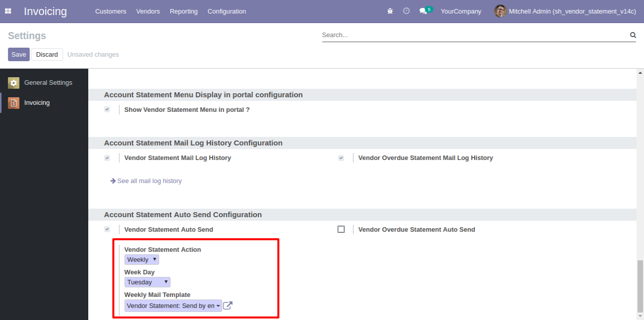Open the Vendor Statement Action dropdown
This screenshot has width=644, height=320.
point(141,260)
